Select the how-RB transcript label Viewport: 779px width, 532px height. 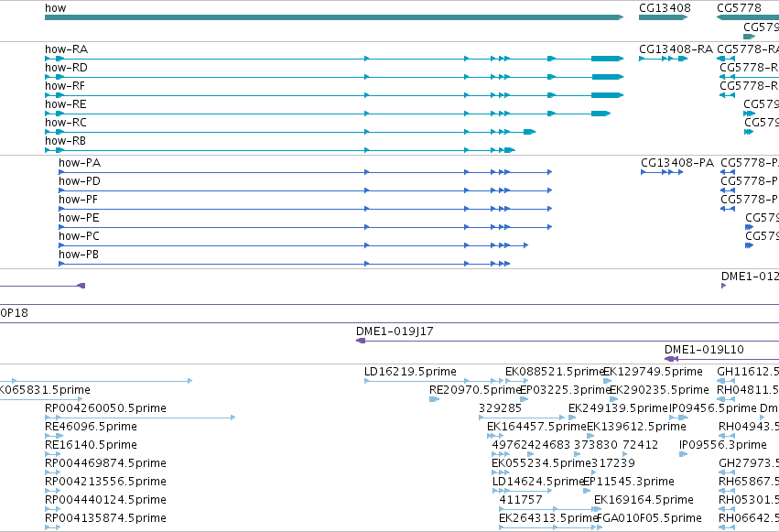pos(65,141)
